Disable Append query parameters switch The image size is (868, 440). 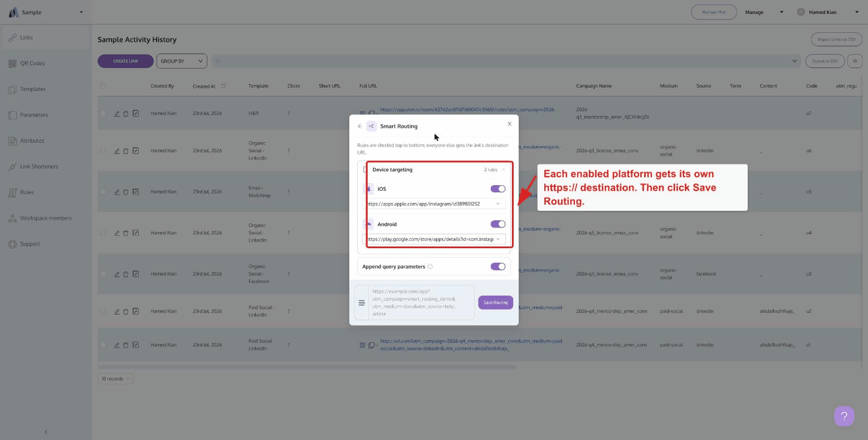pos(498,267)
